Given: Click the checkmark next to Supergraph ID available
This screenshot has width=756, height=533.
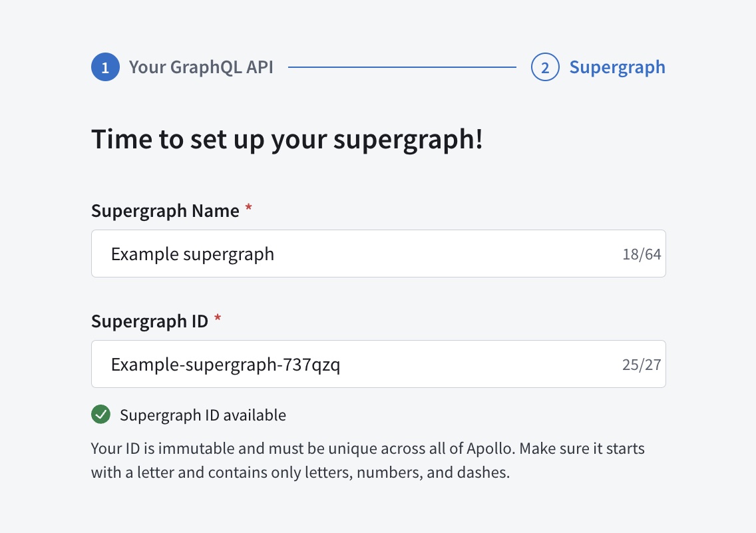Looking at the screenshot, I should click(100, 415).
